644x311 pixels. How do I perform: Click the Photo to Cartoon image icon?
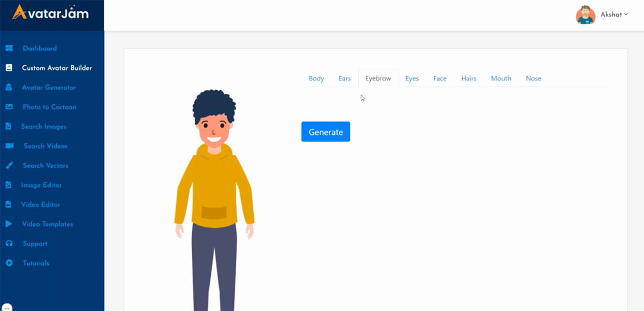tap(9, 107)
